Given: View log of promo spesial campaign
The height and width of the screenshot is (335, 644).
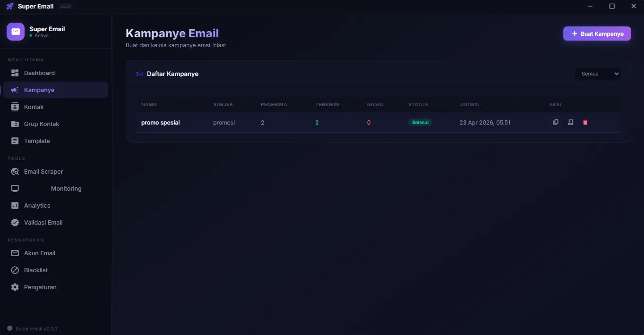Looking at the screenshot, I should pos(570,122).
